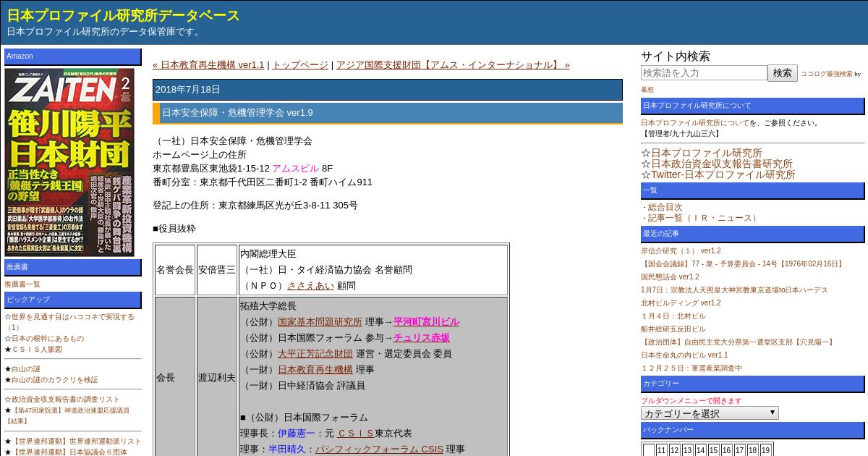
Task: Open the チュリス赤坂 link
Action: click(x=422, y=337)
